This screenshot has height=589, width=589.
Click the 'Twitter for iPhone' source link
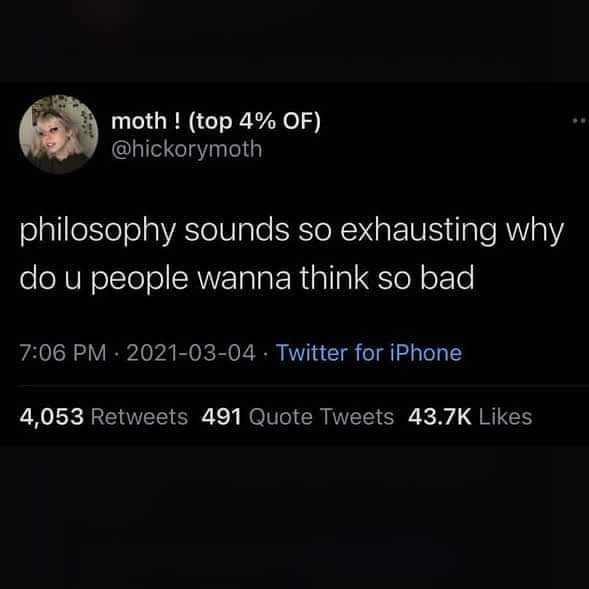[x=369, y=353]
